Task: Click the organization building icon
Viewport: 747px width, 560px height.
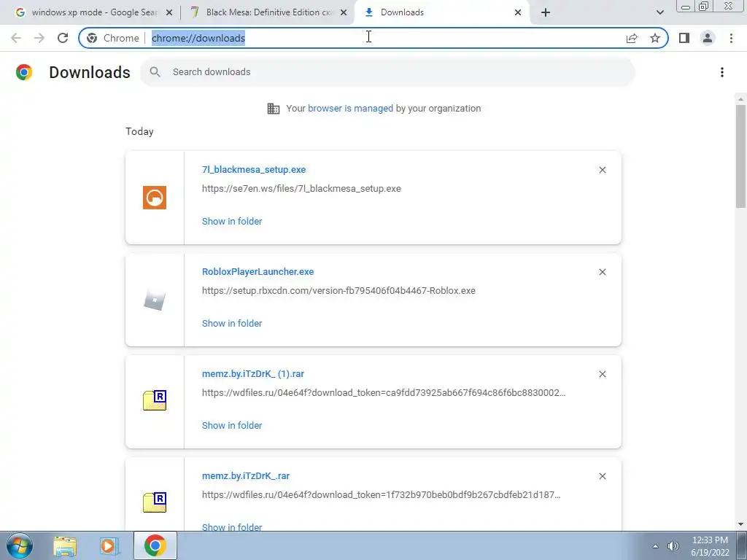Action: tap(274, 109)
